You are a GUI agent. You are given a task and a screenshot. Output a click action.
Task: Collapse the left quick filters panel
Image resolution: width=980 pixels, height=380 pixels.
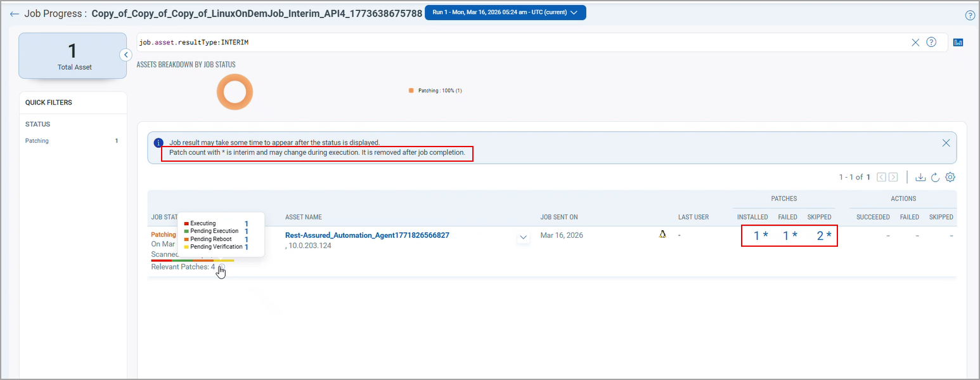tap(126, 55)
